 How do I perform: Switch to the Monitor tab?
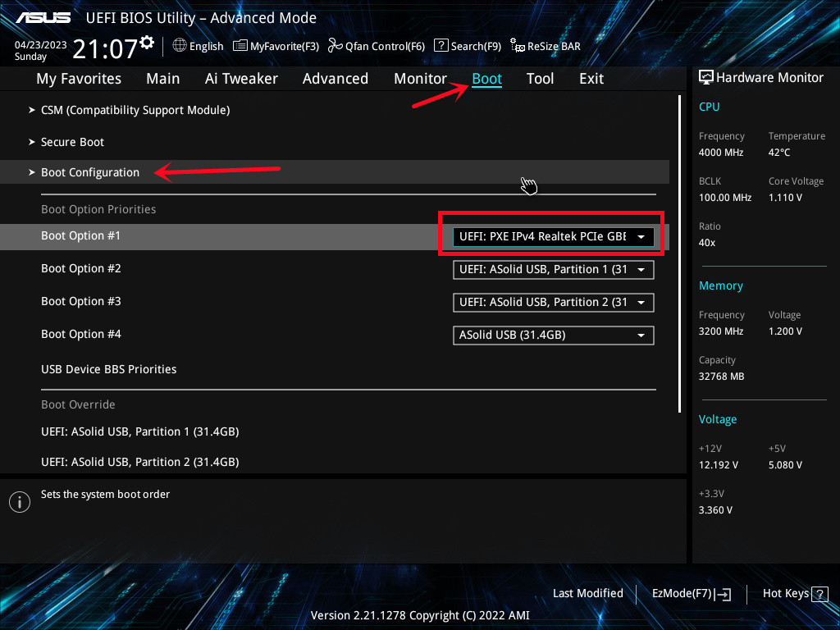click(x=420, y=79)
